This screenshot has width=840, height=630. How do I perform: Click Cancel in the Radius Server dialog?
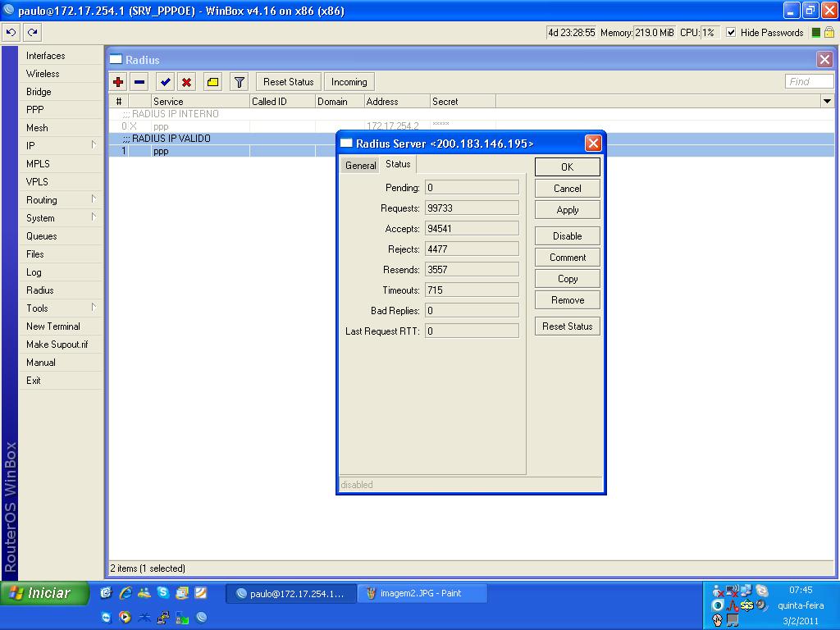(568, 189)
